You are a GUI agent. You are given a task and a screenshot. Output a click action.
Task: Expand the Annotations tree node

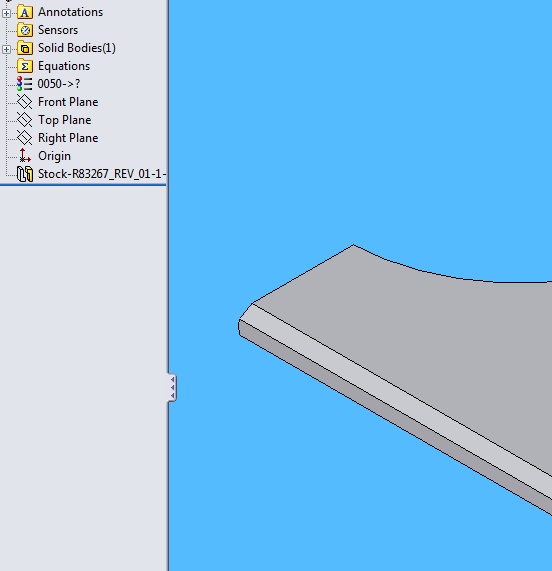[x=6, y=13]
